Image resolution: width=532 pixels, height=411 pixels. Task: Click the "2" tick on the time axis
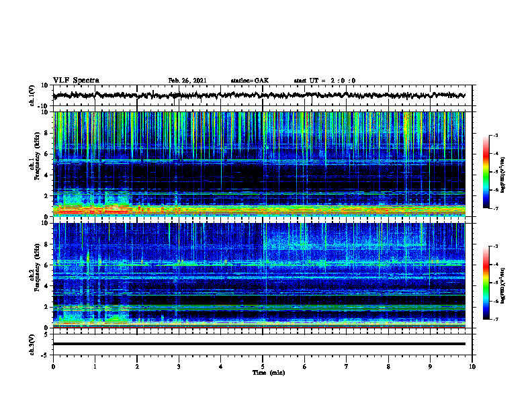click(137, 367)
